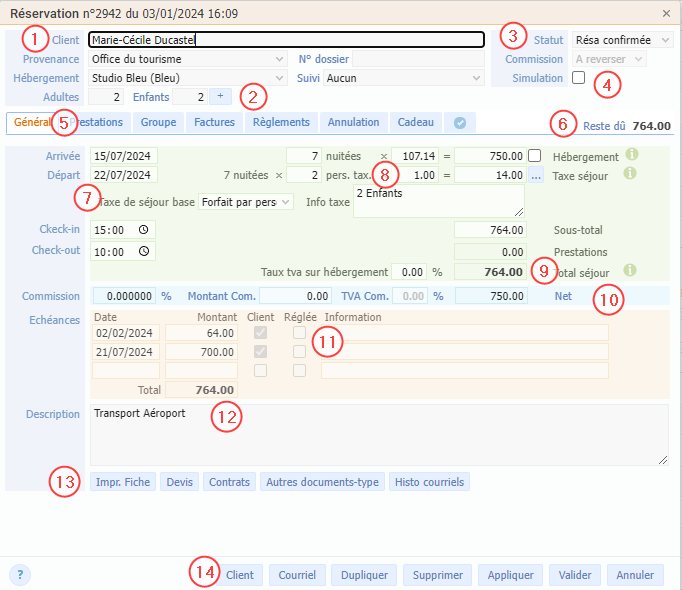Image resolution: width=682 pixels, height=590 pixels.
Task: Click the ellipsis button beside Taxe séjour amount
Action: [x=536, y=175]
